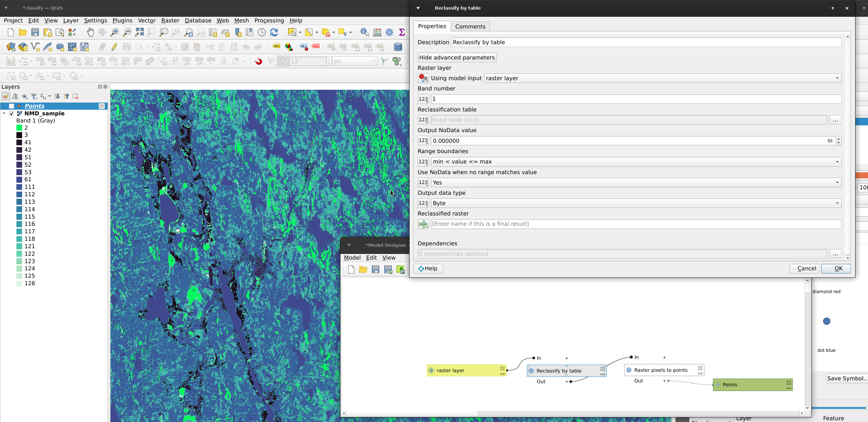Open the Identify Features tool

pos(364,32)
